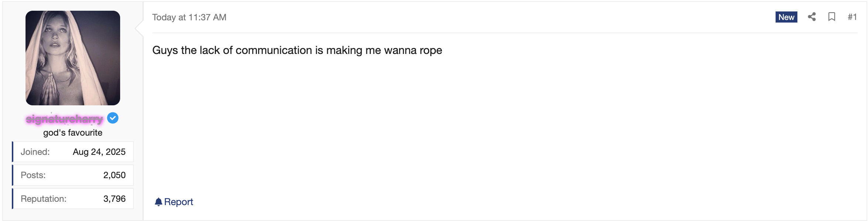Click the reputation score 3,796
The height and width of the screenshot is (221, 868).
[114, 199]
